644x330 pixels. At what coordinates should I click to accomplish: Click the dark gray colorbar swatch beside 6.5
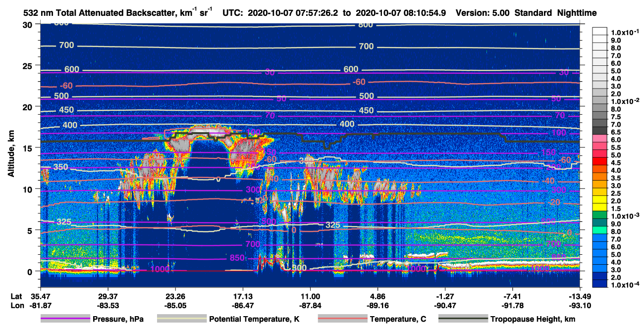click(600, 131)
